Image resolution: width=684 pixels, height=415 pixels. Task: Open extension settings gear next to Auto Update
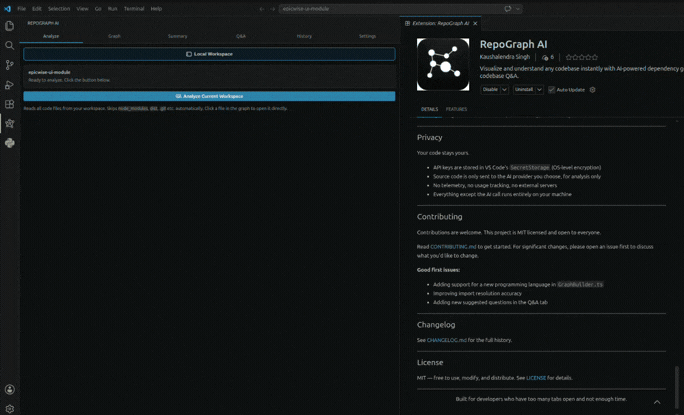click(x=592, y=90)
